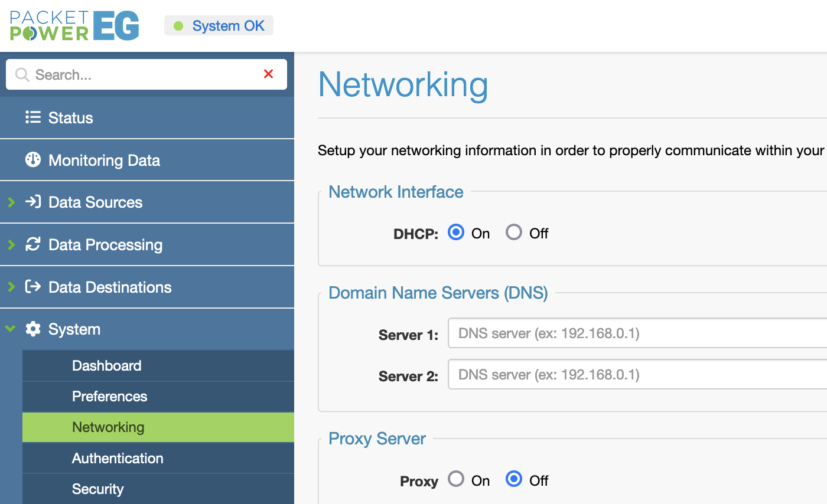Enable Proxy with the On radio

coord(456,479)
